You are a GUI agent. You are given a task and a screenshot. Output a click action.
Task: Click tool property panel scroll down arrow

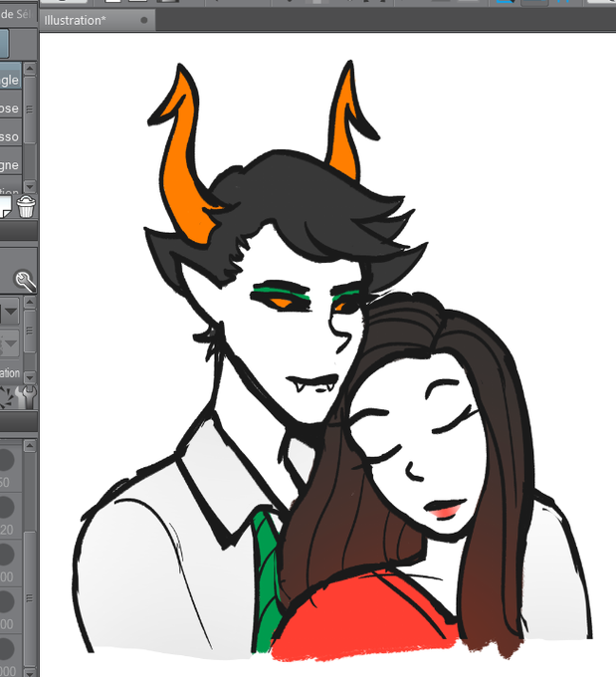point(30,377)
